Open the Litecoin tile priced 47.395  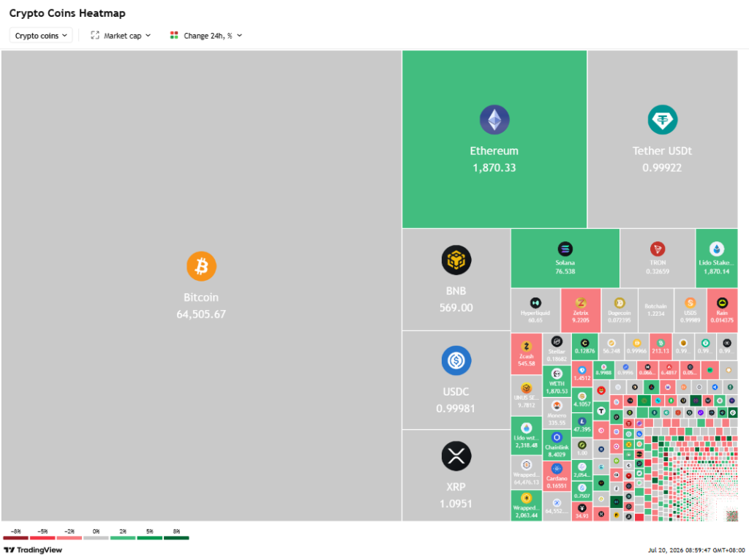coord(582,425)
